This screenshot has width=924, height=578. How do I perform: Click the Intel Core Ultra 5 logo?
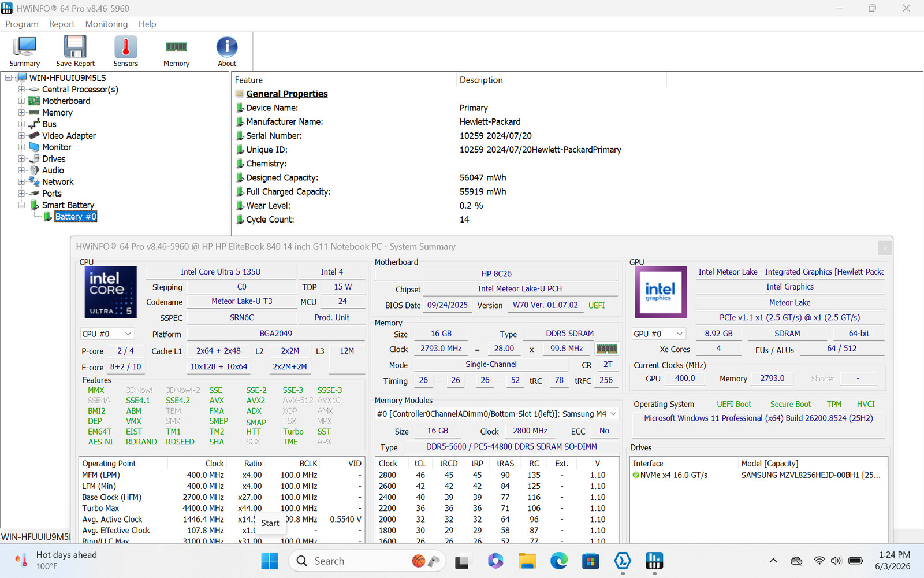pyautogui.click(x=110, y=292)
